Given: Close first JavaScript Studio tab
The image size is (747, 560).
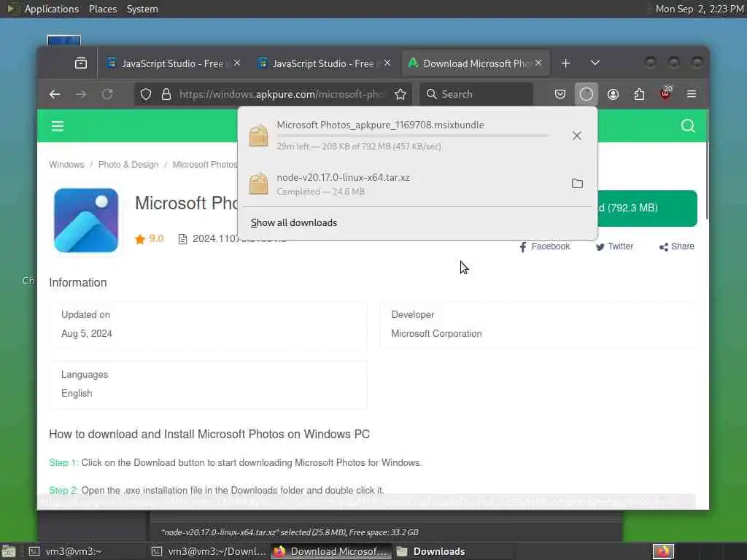Looking at the screenshot, I should point(237,63).
